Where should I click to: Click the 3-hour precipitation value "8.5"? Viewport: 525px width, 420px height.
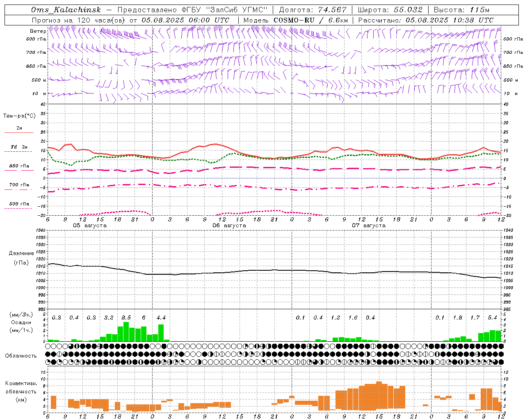pos(126,318)
